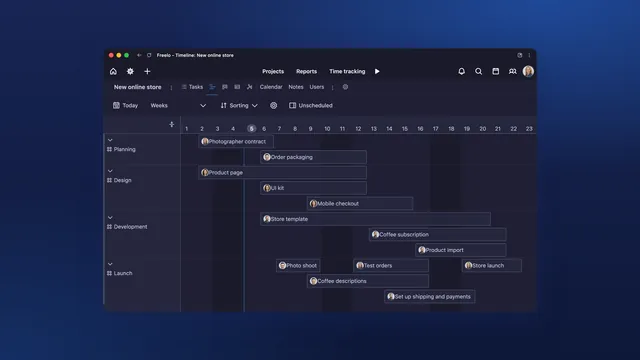The image size is (640, 360).
Task: Open the search magnifier
Action: (478, 71)
